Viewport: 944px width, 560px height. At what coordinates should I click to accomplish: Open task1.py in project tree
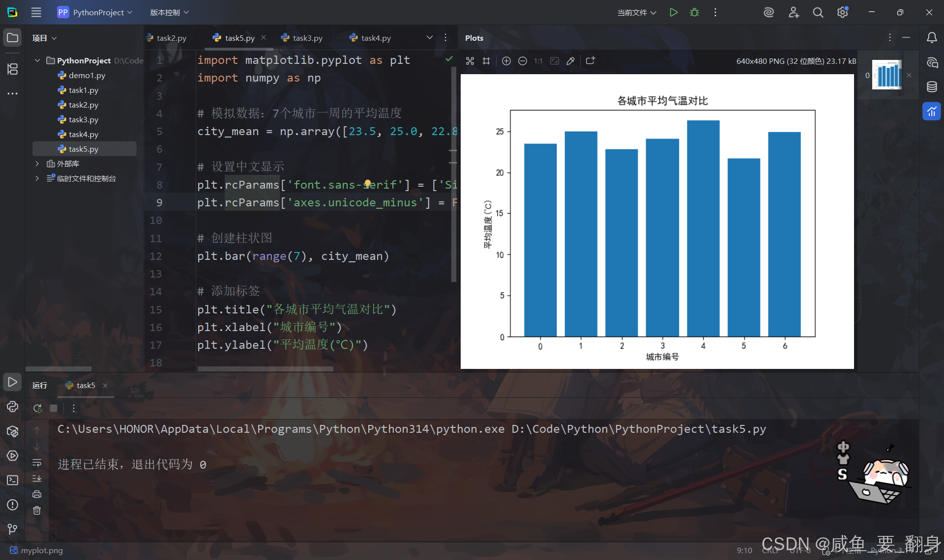(83, 90)
